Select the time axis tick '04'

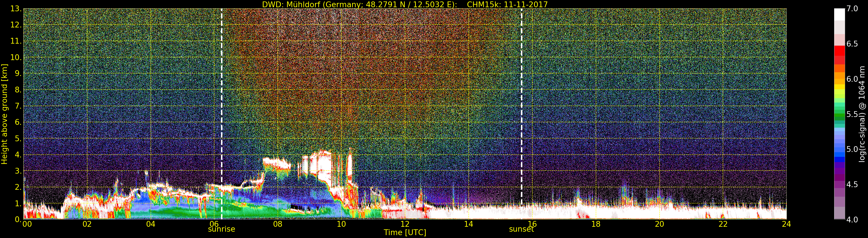coord(151,224)
